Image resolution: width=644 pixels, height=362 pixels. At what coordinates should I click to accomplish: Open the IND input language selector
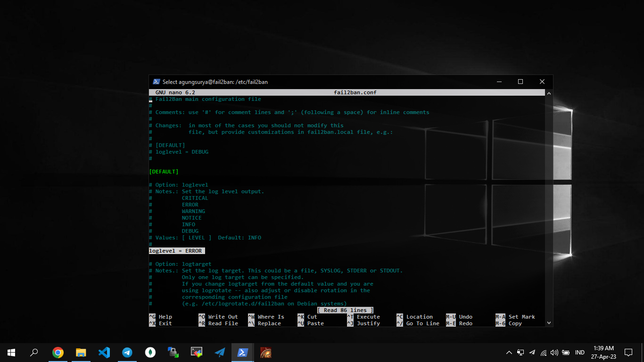(x=580, y=353)
